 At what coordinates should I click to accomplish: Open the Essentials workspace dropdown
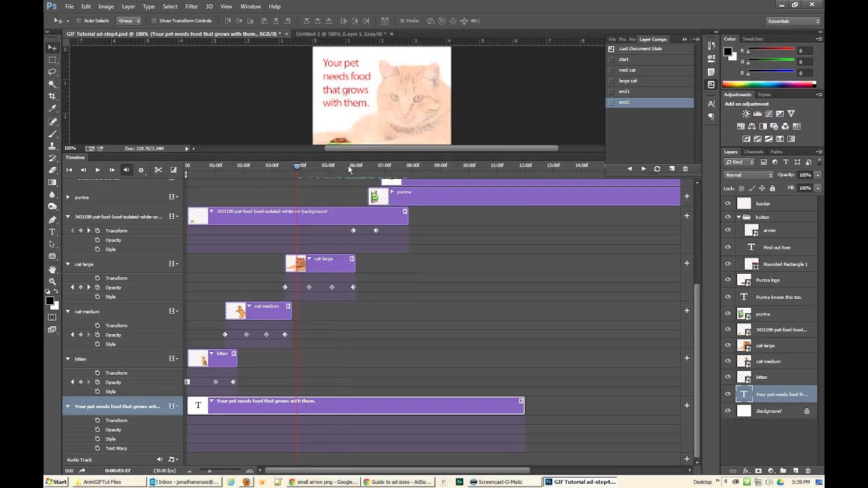pos(793,21)
